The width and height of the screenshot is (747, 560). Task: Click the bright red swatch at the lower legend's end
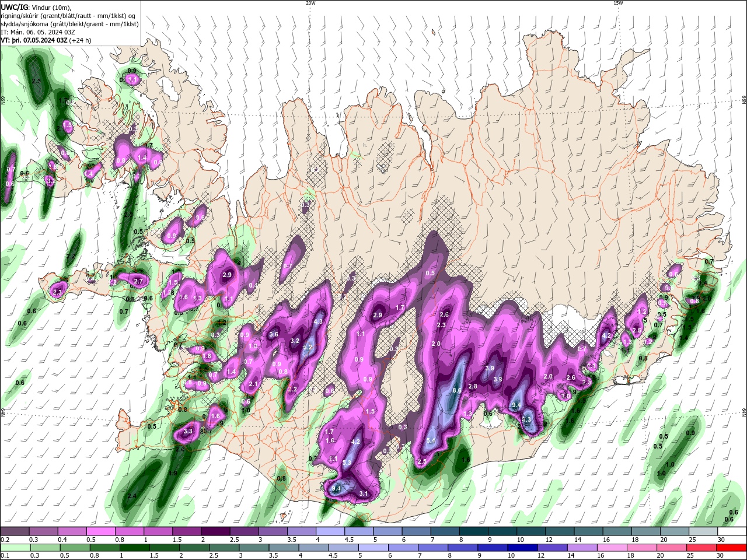[x=731, y=547]
